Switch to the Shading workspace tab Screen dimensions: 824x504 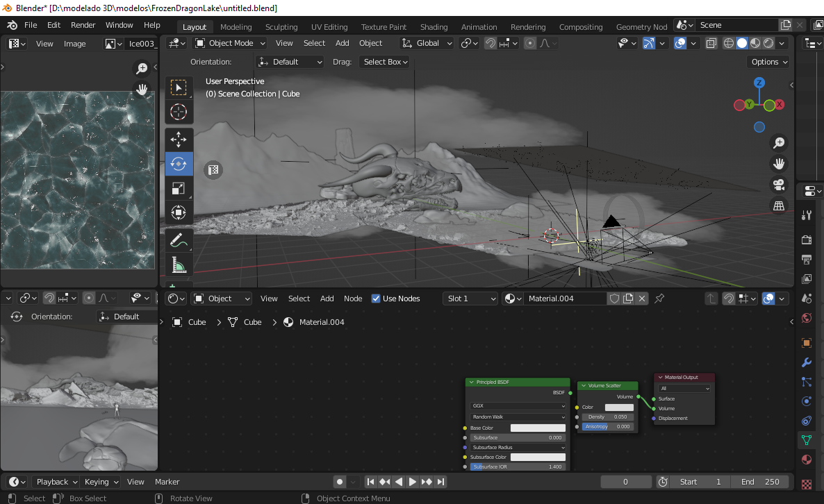tap(434, 27)
